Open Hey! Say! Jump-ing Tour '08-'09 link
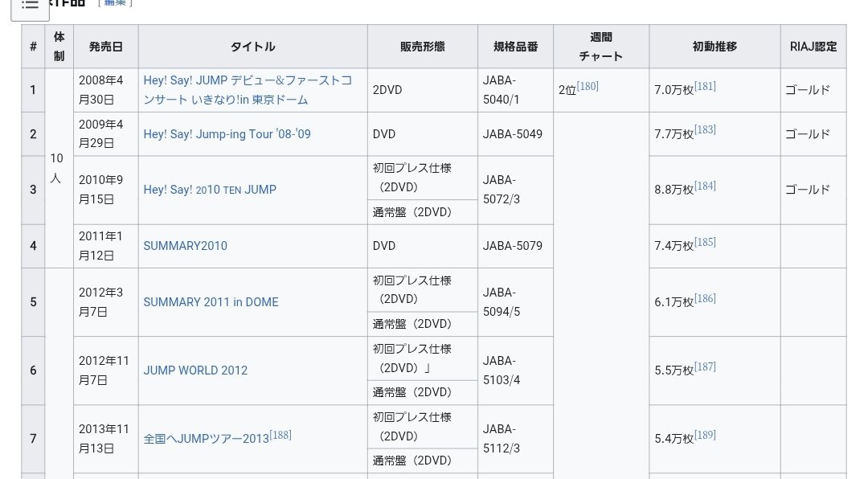The height and width of the screenshot is (479, 868). (x=227, y=134)
